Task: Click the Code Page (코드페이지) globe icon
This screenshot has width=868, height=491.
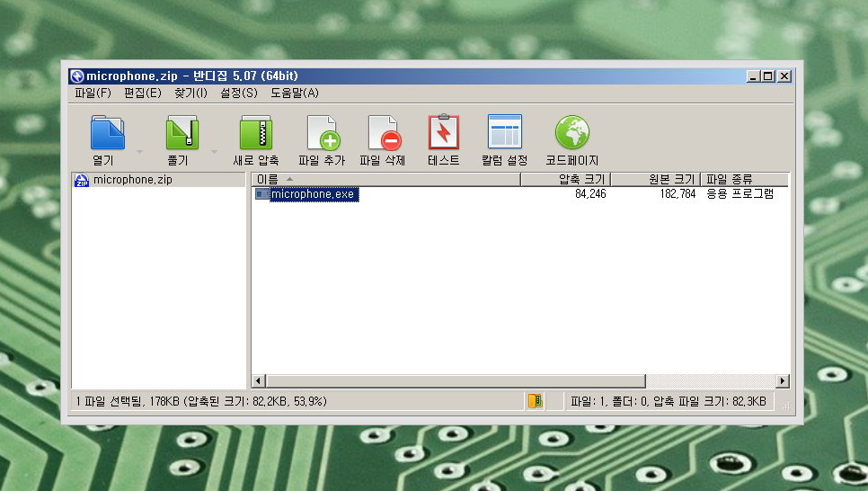Action: click(571, 132)
